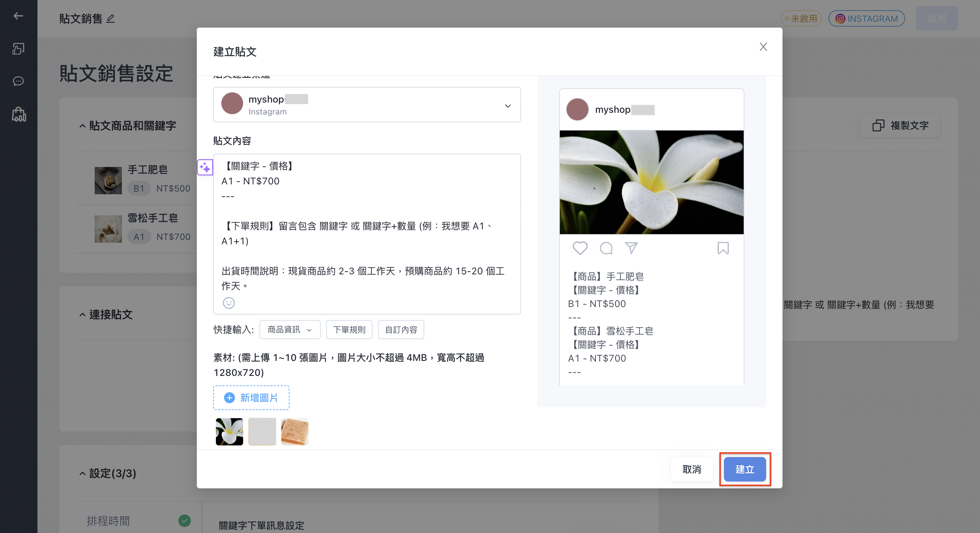Click the 手工肥皂 product name
980x533 pixels.
click(147, 169)
